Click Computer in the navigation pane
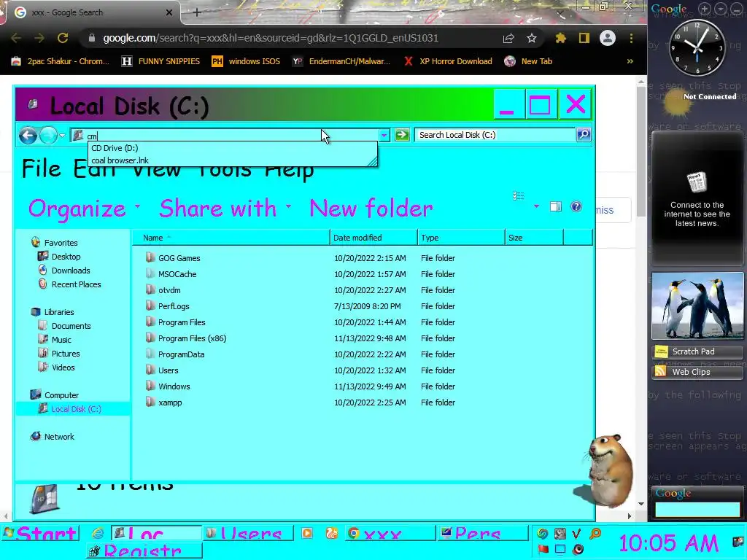 (61, 394)
